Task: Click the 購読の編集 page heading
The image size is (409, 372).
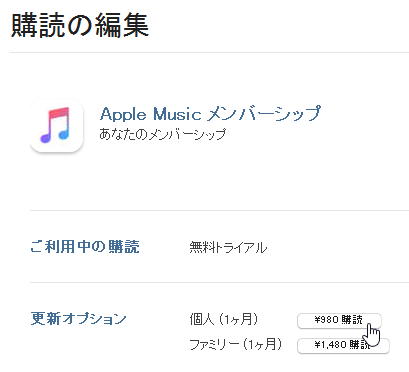Action: click(x=80, y=25)
